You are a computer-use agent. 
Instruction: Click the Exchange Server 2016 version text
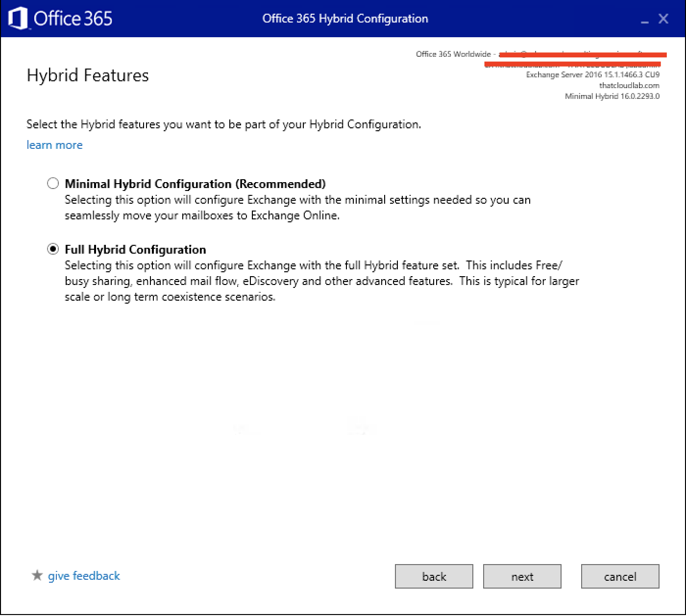[592, 75]
